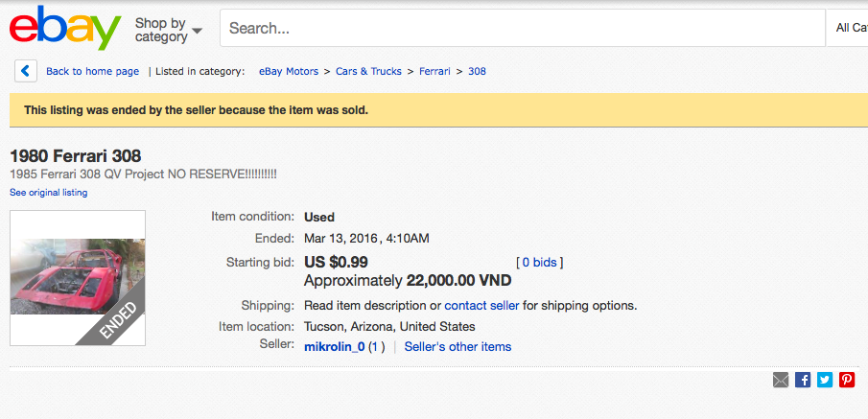Open the All Categories search dropdown
868x419 pixels.
click(x=850, y=28)
